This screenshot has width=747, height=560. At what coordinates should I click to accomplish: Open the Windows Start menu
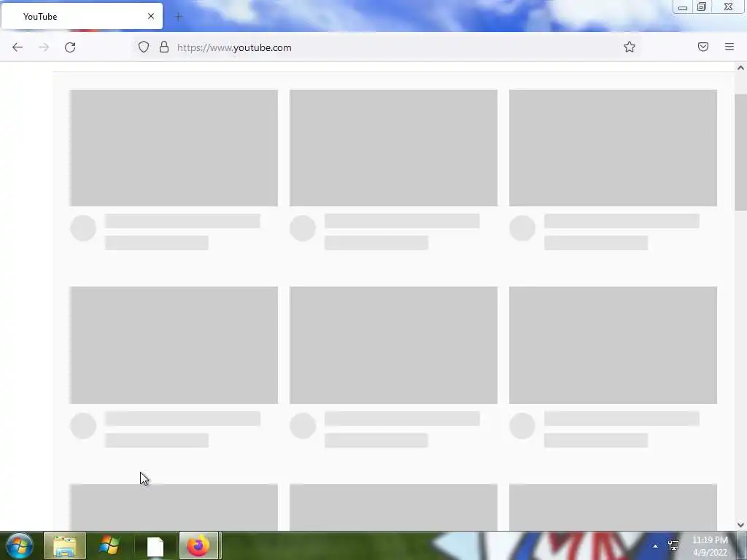(19, 545)
